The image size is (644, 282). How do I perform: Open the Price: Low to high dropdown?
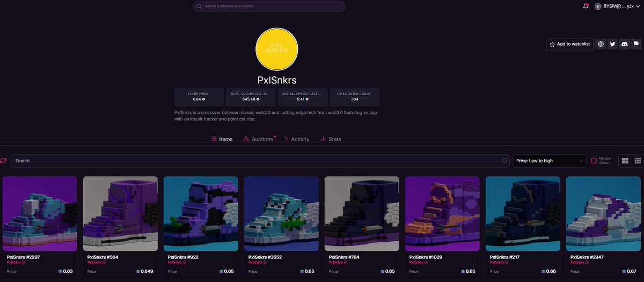click(x=549, y=161)
